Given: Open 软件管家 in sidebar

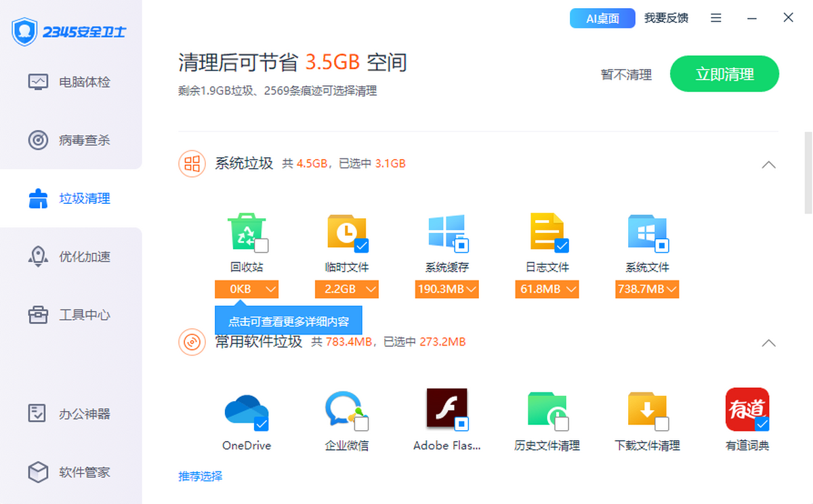Looking at the screenshot, I should click(71, 472).
